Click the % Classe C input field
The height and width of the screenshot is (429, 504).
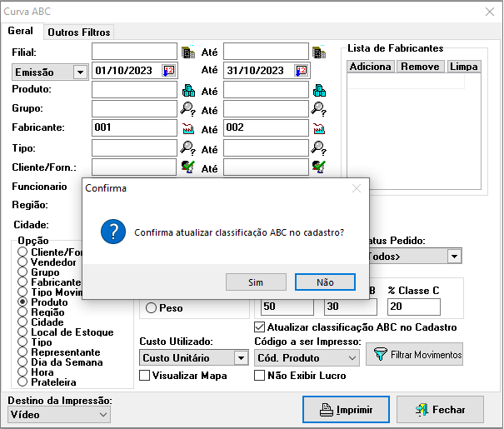413,307
